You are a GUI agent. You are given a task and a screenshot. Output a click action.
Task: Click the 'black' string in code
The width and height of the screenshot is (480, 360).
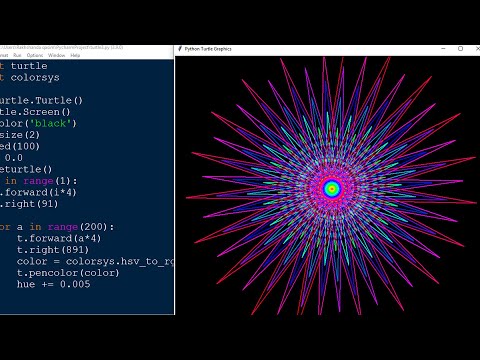(x=51, y=124)
